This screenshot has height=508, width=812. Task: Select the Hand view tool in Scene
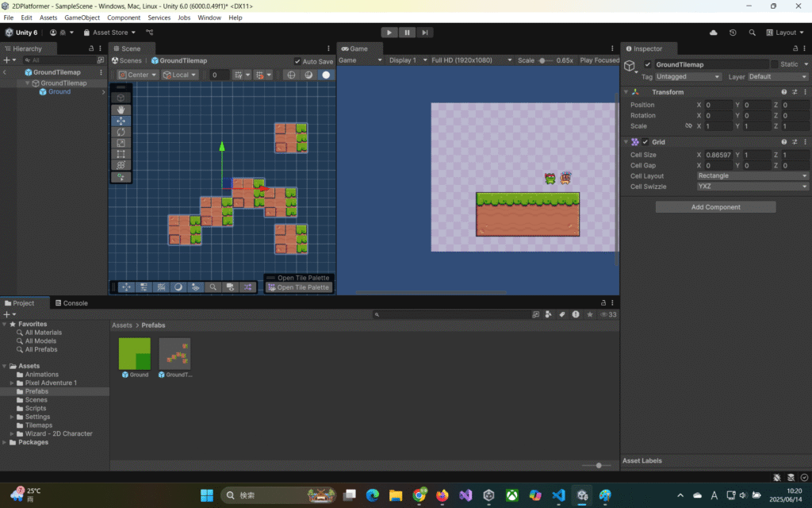pyautogui.click(x=121, y=110)
